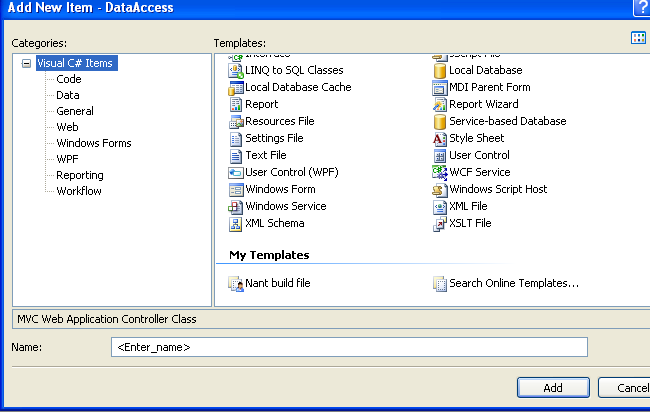Screen dimensions: 650x412
Task: Open Search Online Templates link
Action: pyautogui.click(x=514, y=284)
